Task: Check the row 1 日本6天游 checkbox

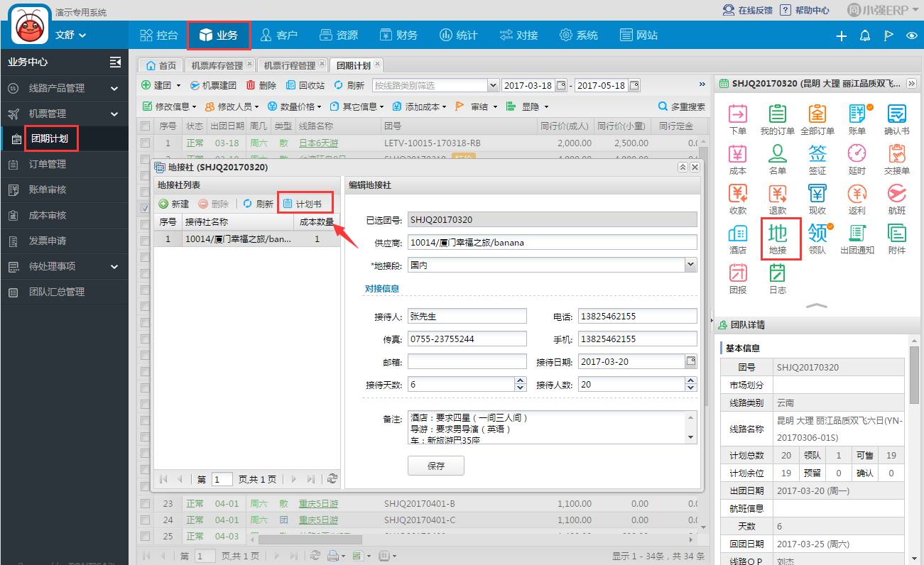Action: (x=146, y=143)
